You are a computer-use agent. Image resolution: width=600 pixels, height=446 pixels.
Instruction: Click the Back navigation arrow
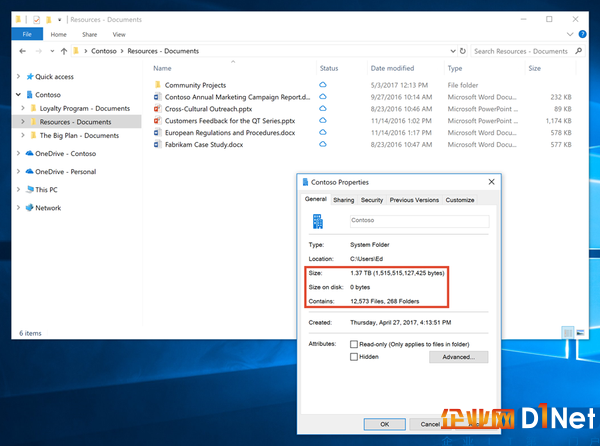click(x=23, y=51)
